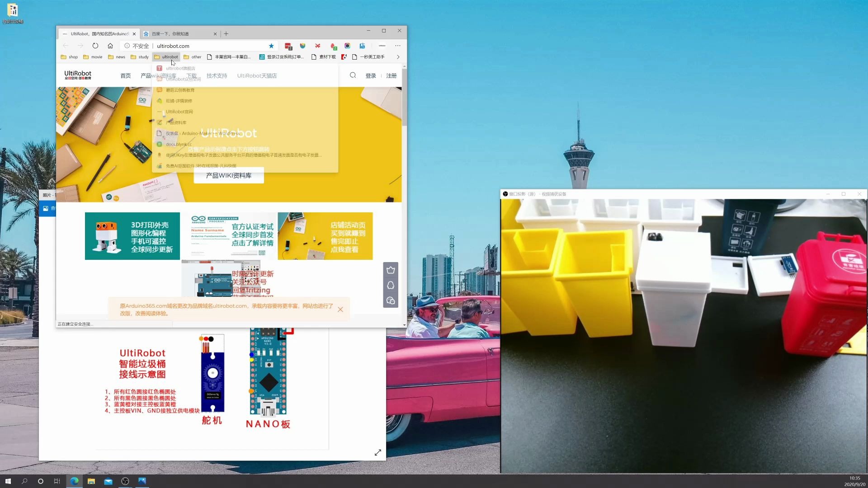Click the 登录 login link
868x488 pixels.
[371, 75]
